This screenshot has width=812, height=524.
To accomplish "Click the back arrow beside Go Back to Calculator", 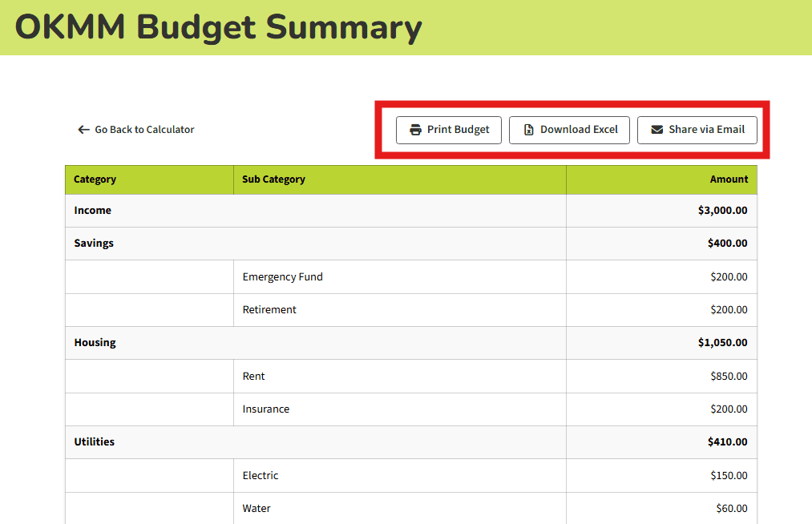I will [x=83, y=129].
